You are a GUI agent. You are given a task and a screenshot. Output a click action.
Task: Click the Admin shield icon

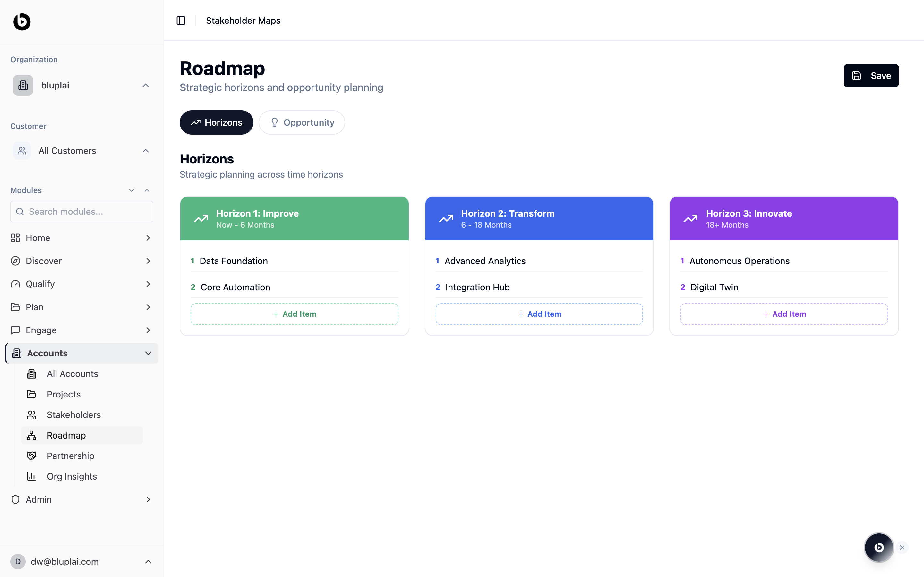(x=15, y=499)
